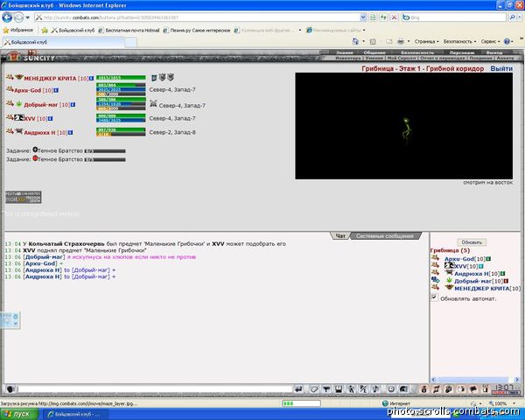Open the Знания game menu

[x=344, y=52]
